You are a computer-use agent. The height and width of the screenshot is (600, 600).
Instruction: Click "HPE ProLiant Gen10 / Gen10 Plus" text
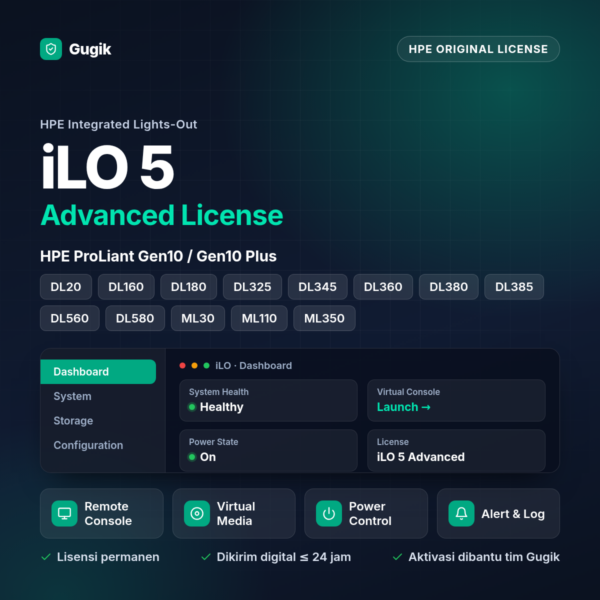coord(158,256)
